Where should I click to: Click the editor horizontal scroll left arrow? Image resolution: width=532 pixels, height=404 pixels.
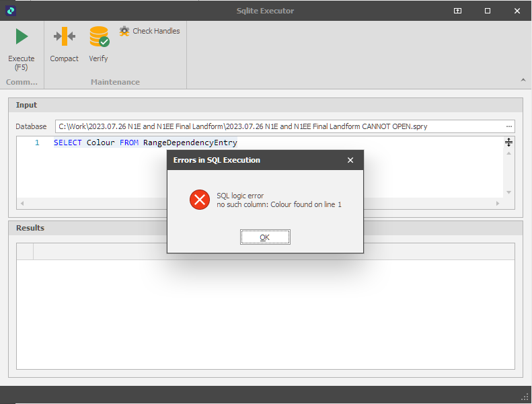tap(22, 203)
